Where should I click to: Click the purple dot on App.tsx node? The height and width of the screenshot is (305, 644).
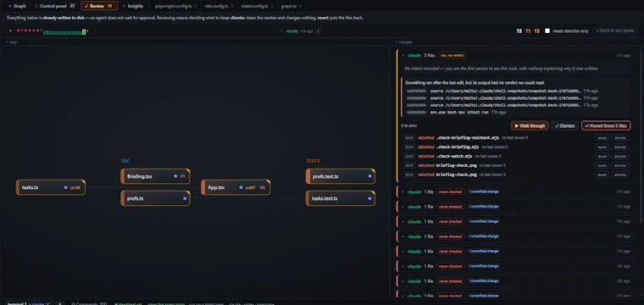(241, 187)
